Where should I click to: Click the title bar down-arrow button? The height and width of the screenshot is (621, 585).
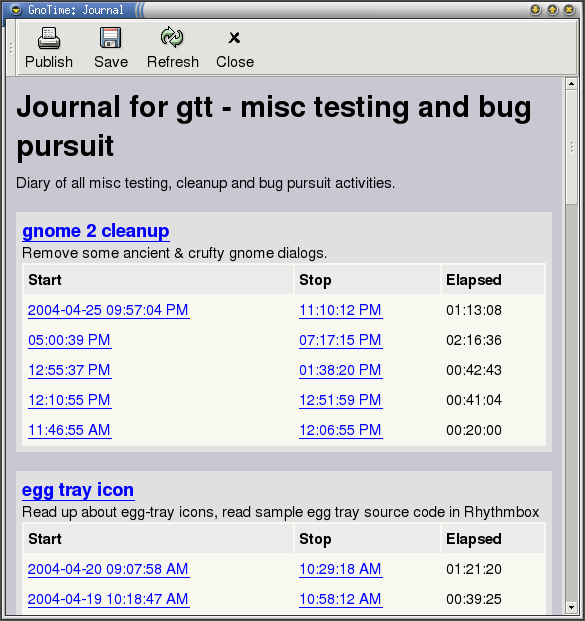[535, 10]
